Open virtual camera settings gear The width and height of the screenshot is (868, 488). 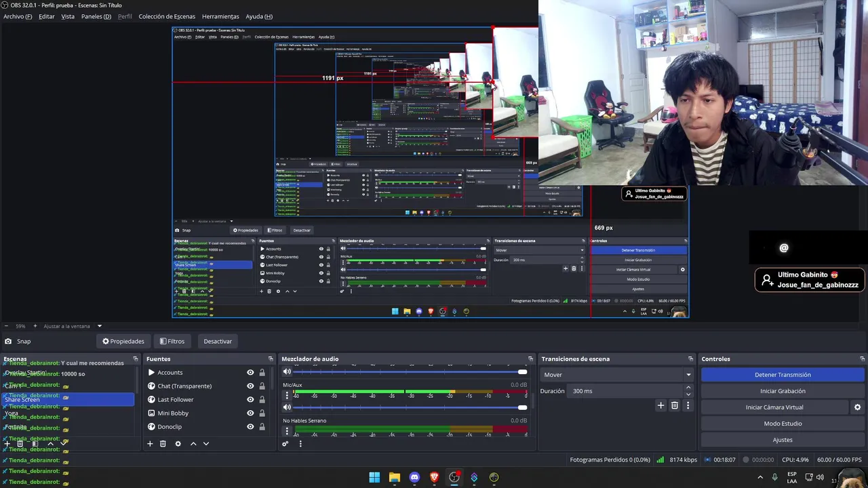coord(857,407)
